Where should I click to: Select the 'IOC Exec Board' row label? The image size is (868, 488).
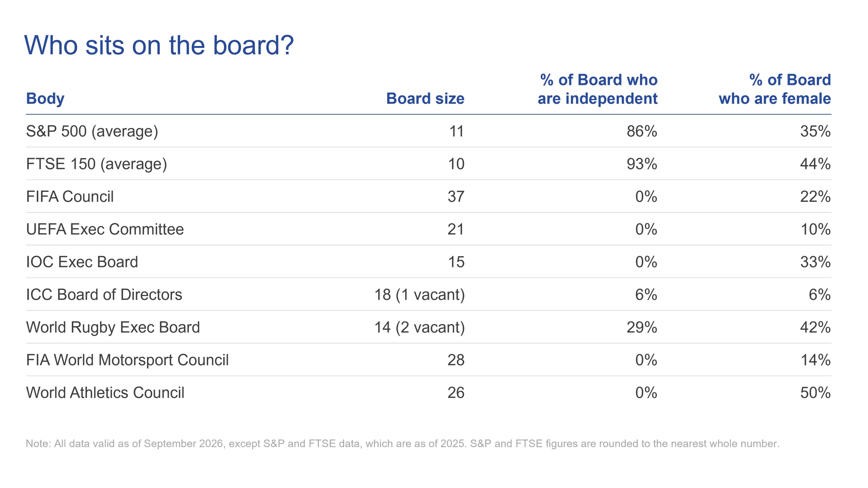[x=82, y=262]
